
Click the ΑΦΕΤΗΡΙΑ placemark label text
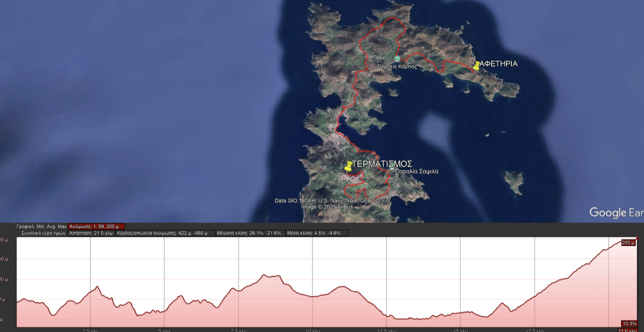coord(498,64)
